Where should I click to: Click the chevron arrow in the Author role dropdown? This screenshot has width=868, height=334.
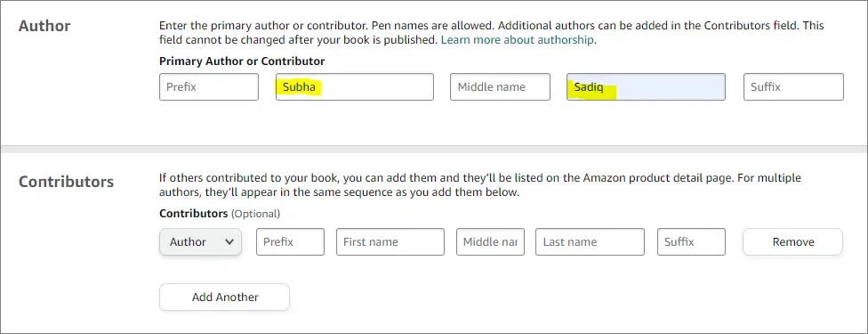[x=229, y=242]
